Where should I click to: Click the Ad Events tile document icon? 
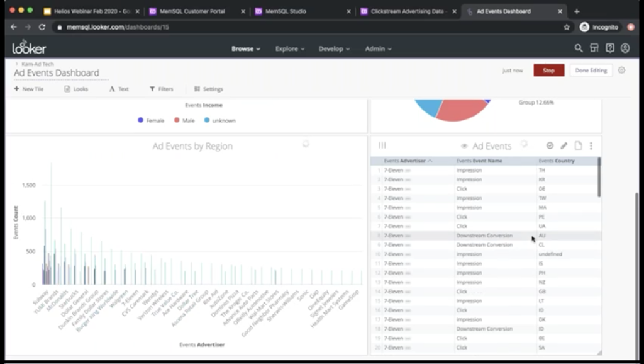579,145
